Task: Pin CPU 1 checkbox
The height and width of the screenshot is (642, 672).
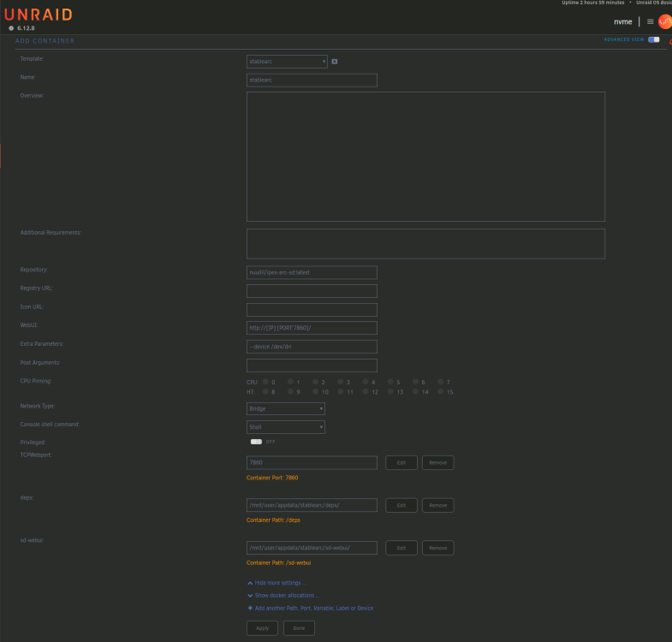Action: pos(290,382)
